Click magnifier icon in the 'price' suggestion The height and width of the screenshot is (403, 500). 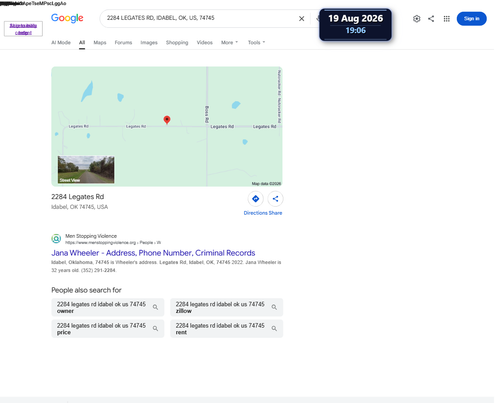pyautogui.click(x=155, y=328)
